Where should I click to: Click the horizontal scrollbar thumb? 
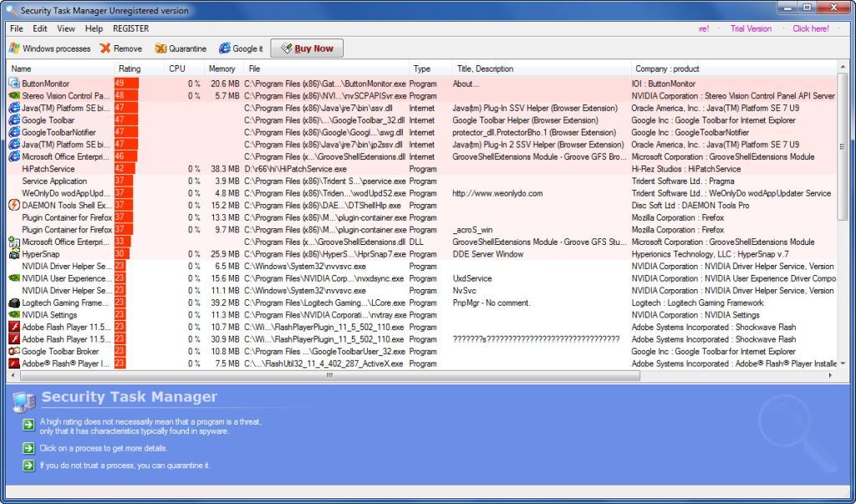(x=329, y=375)
